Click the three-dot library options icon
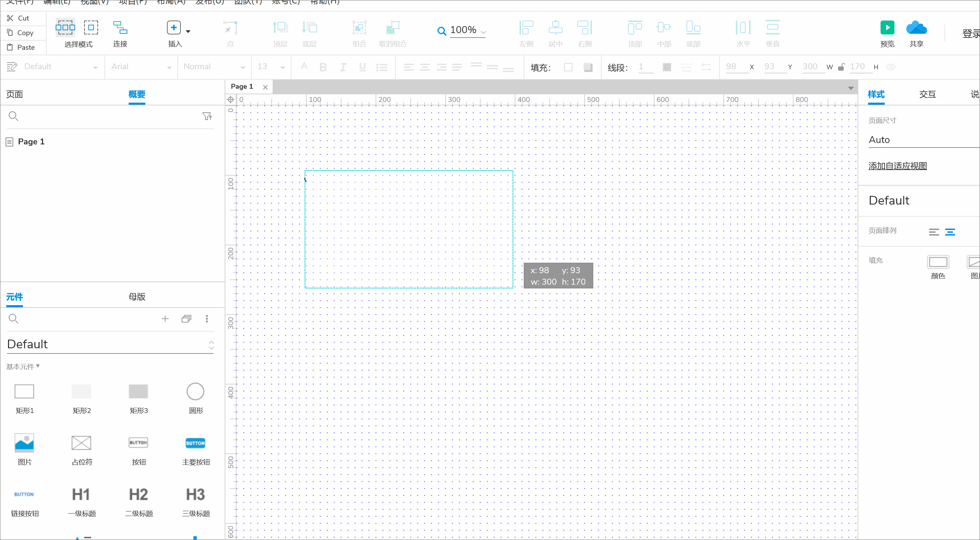This screenshot has width=980, height=540. tap(207, 319)
